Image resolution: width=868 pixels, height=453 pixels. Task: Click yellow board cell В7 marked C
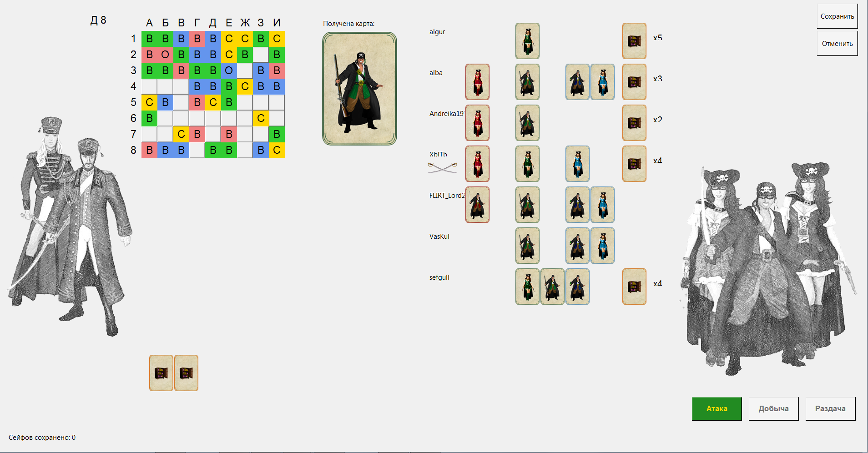tap(181, 134)
